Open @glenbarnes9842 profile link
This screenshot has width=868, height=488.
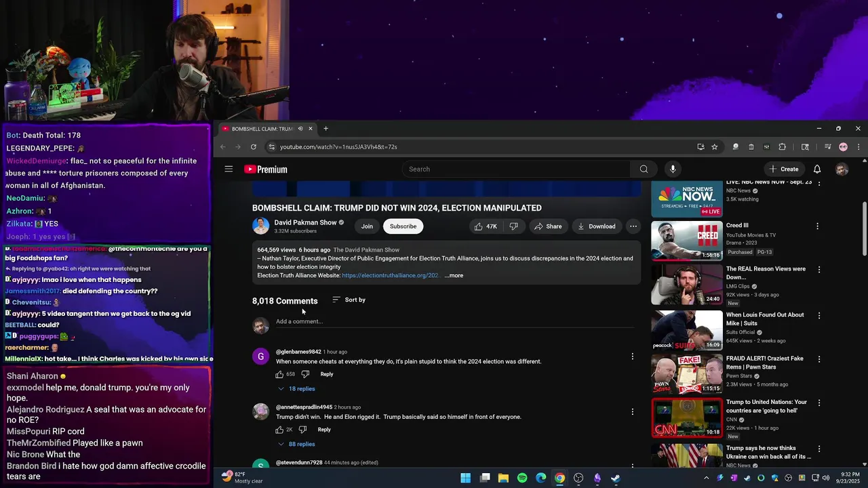(x=298, y=352)
